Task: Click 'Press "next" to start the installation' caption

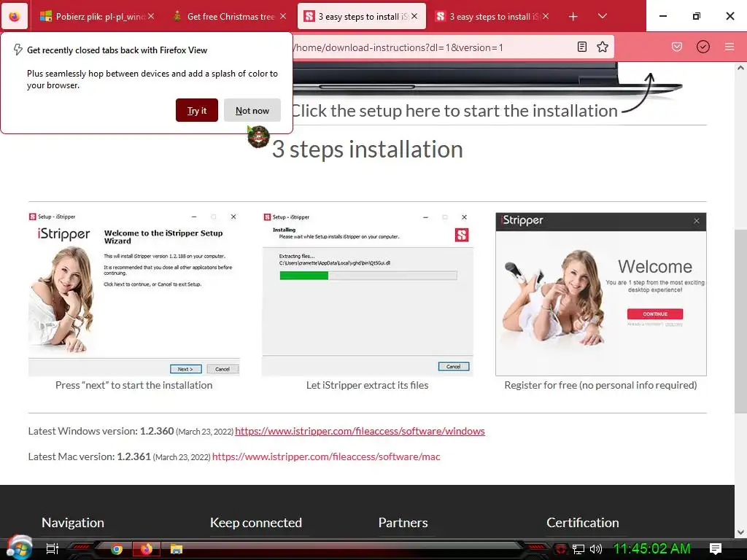Action: [x=134, y=385]
